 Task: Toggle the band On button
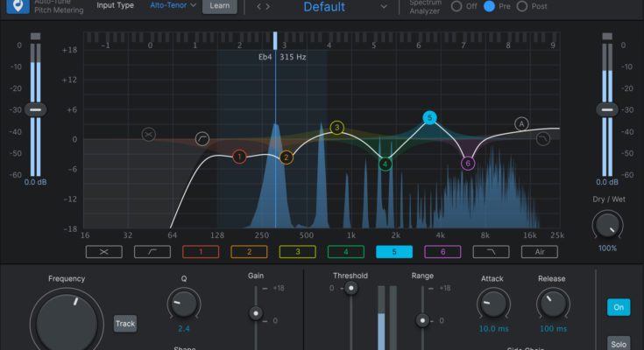619,307
